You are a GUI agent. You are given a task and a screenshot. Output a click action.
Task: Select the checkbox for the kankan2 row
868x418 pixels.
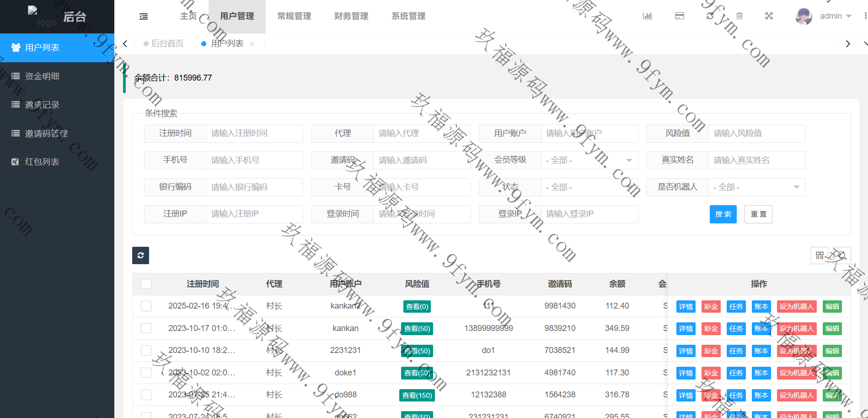point(146,306)
